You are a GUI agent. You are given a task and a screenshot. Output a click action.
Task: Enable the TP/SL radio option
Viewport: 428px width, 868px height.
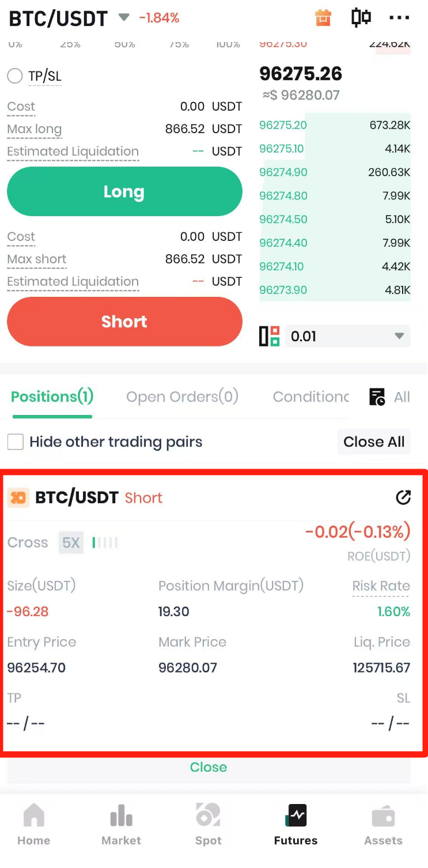[15, 76]
